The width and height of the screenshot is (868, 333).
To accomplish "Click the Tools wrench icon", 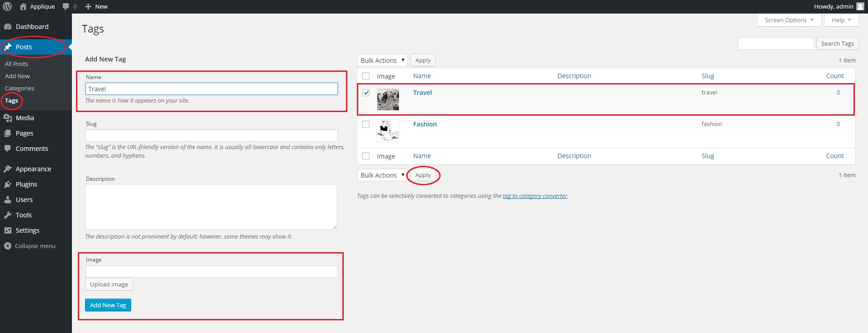I will click(x=8, y=215).
